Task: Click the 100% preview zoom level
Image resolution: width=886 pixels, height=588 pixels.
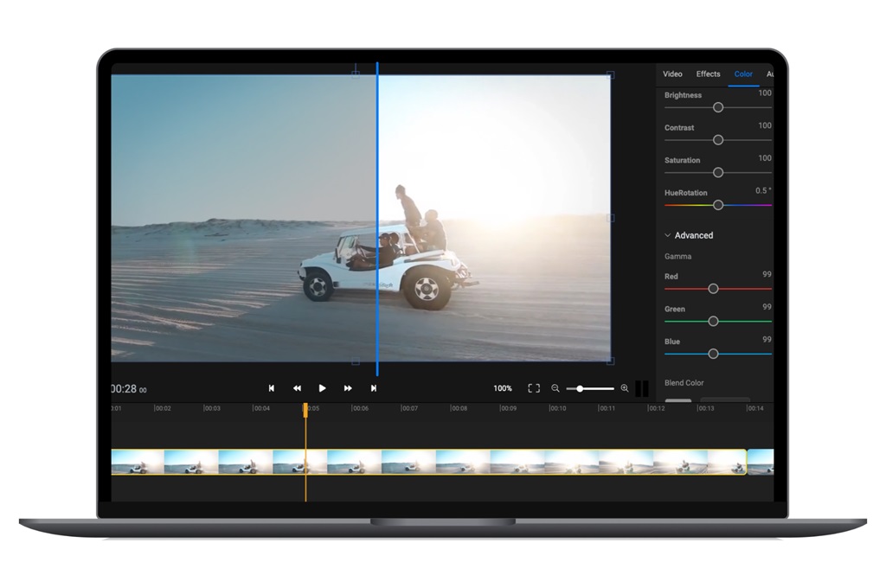Action: pos(503,388)
